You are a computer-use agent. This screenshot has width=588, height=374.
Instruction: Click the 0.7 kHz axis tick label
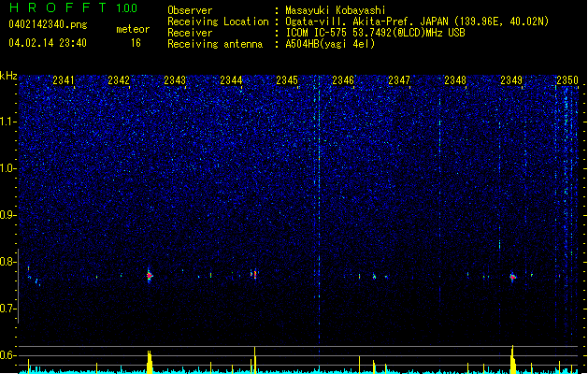8,309
